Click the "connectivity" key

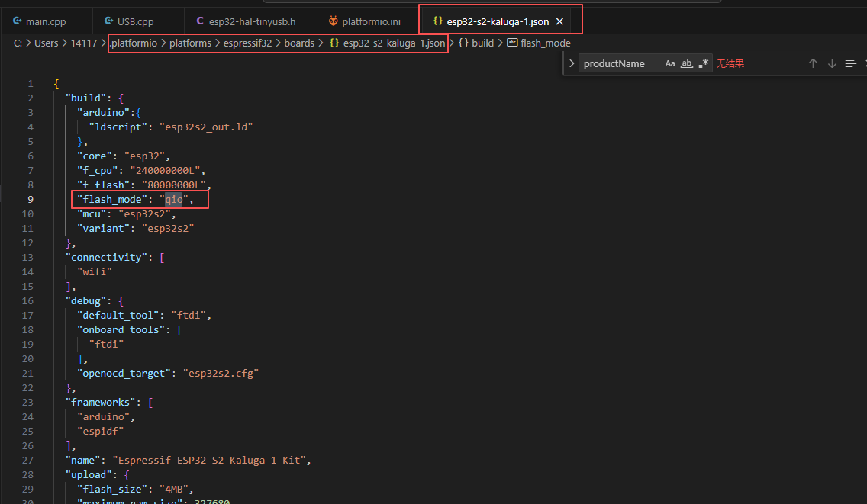coord(106,258)
